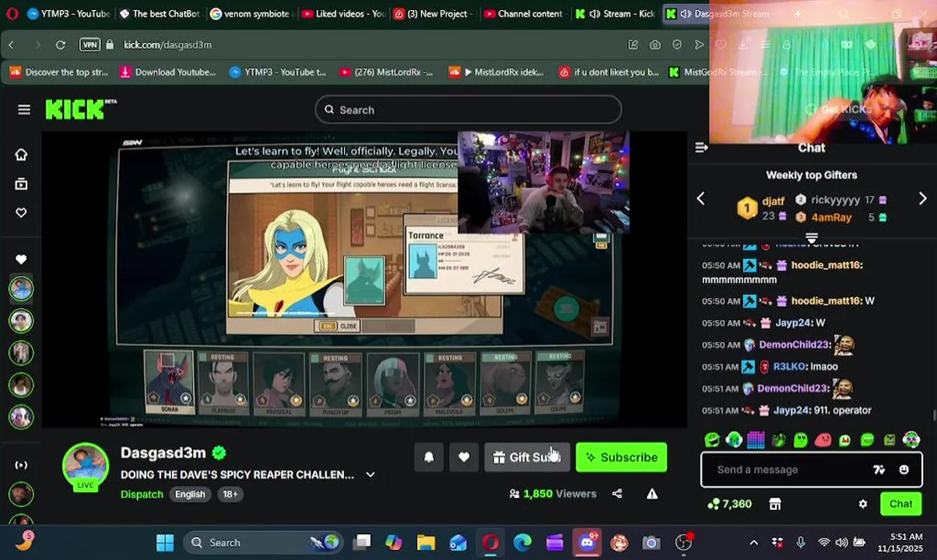The height and width of the screenshot is (560, 937).
Task: Insert the angry green square emote
Action: (890, 440)
